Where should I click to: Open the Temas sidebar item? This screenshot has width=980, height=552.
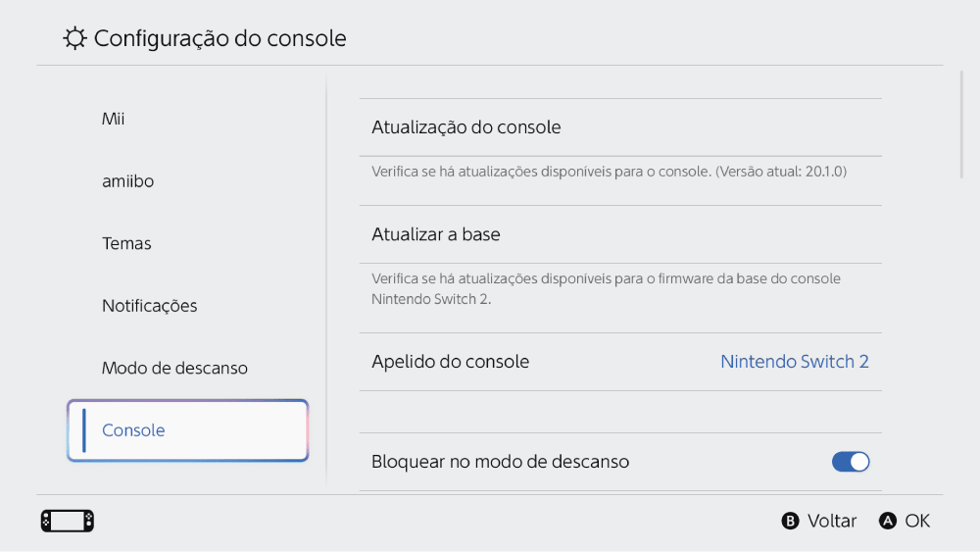click(126, 243)
